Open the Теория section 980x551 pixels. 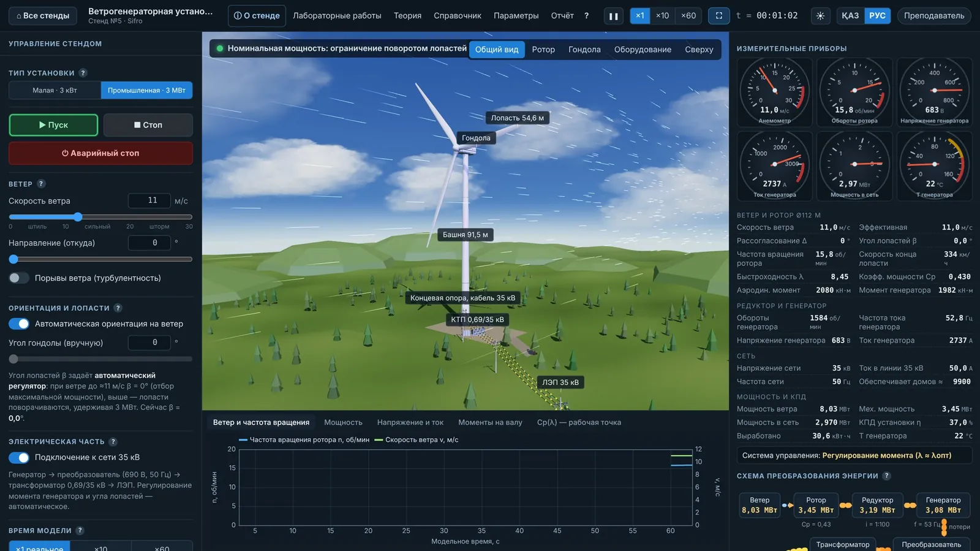(x=407, y=16)
